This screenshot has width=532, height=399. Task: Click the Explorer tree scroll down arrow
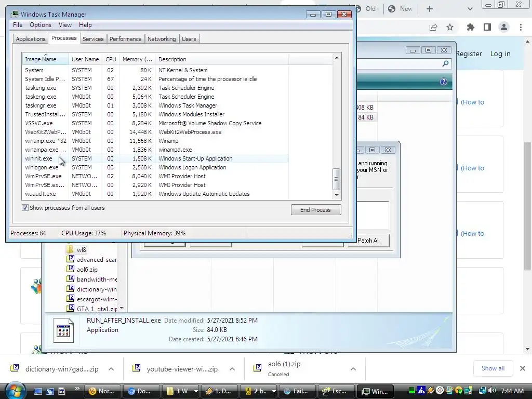pyautogui.click(x=122, y=308)
